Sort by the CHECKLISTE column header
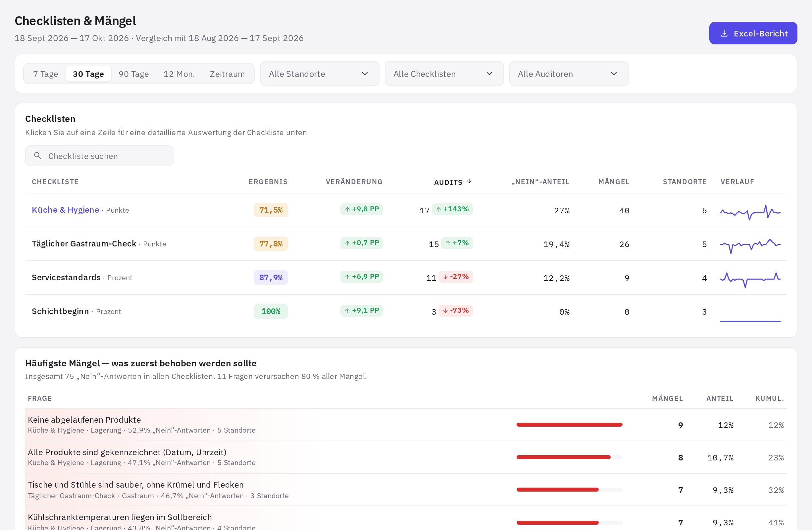Image resolution: width=812 pixels, height=530 pixels. 55,182
